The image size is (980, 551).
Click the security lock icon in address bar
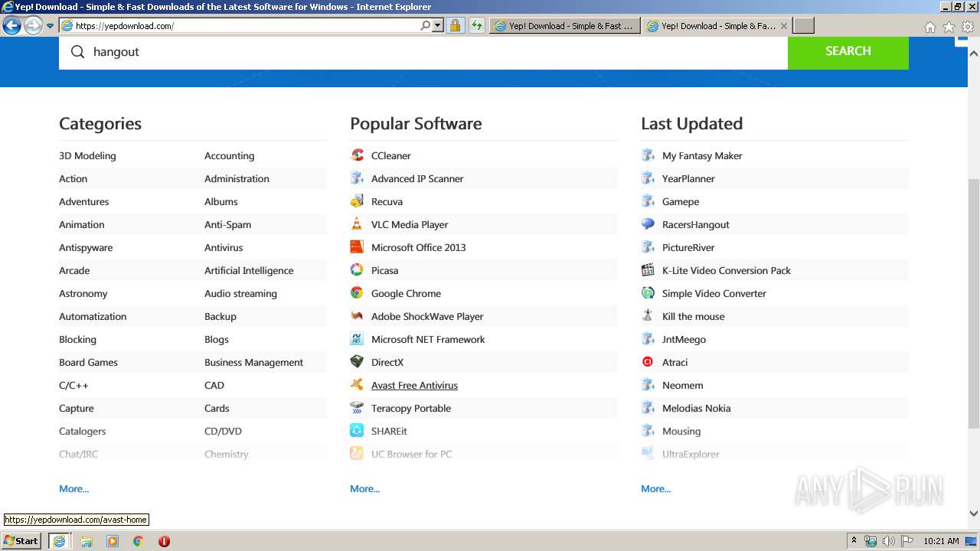pos(455,25)
